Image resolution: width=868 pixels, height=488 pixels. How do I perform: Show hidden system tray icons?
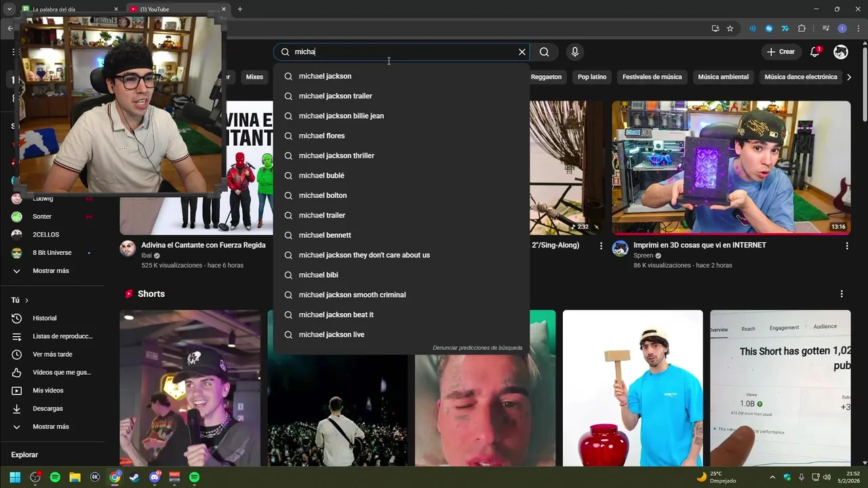point(772,477)
